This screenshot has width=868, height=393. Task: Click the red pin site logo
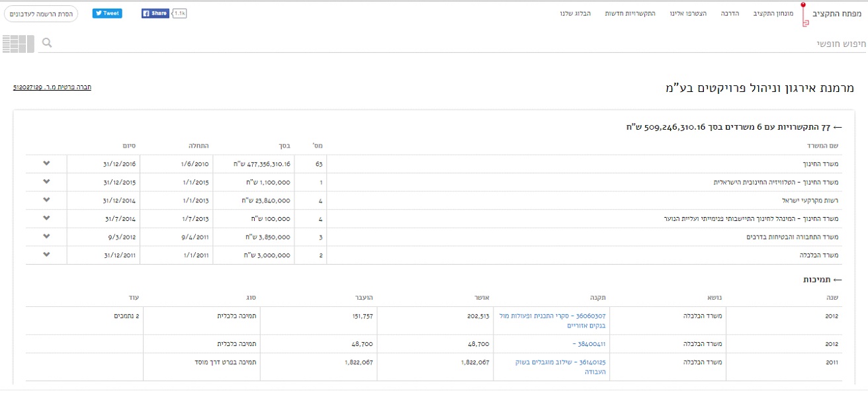coord(804,14)
